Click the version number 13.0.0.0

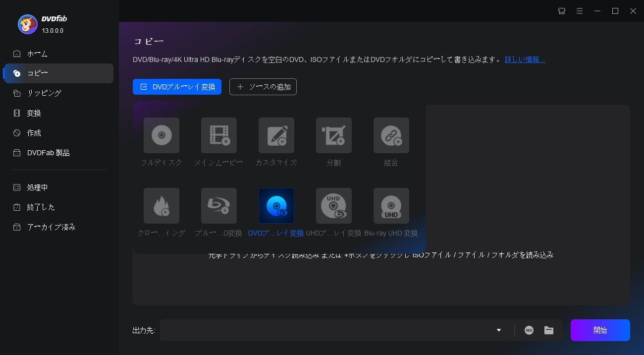(53, 31)
